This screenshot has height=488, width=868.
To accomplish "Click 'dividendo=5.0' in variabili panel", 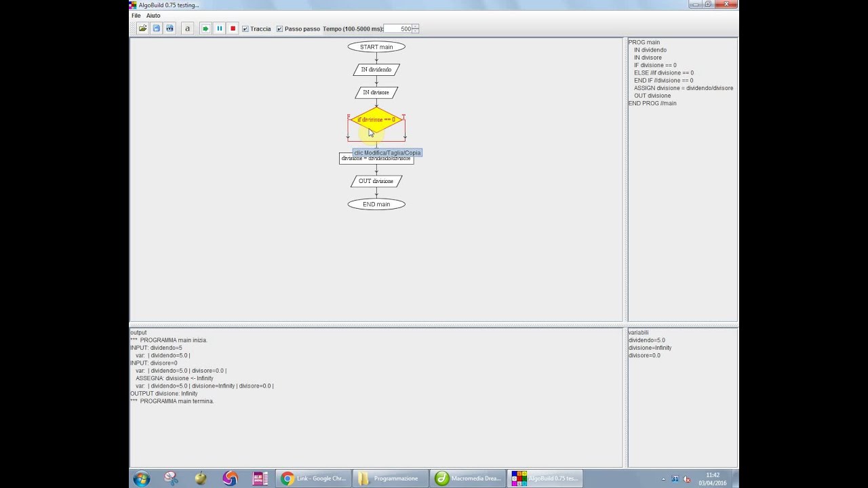I will pos(646,340).
